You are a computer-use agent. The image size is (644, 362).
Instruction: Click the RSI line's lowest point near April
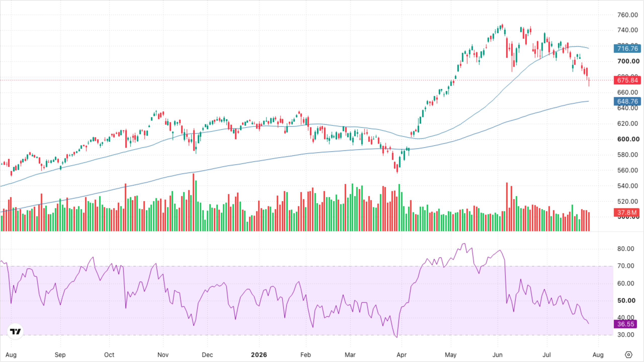pos(397,337)
